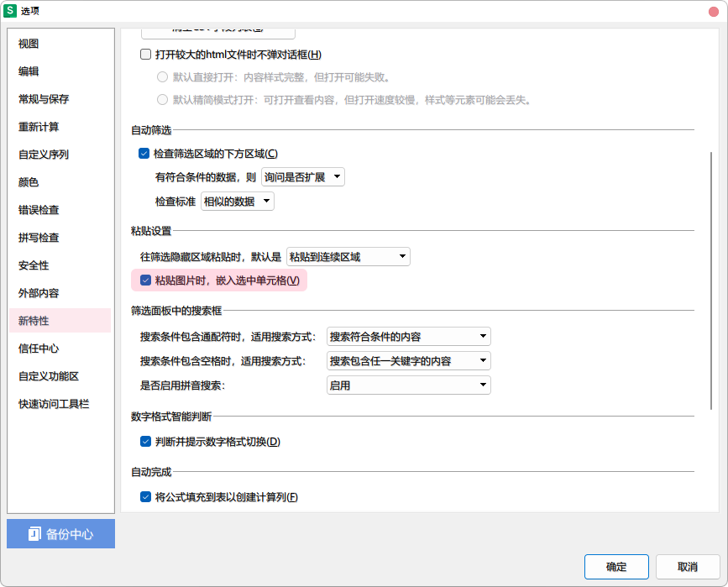Disable 粘贴图片时，嵌入选中单元格 checkbox
This screenshot has width=728, height=587.
click(x=145, y=280)
